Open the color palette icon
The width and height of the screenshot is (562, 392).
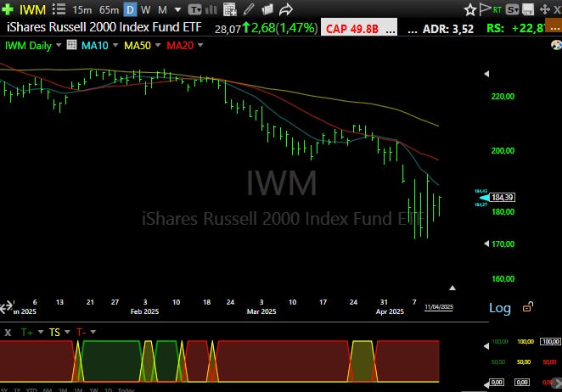(x=556, y=45)
